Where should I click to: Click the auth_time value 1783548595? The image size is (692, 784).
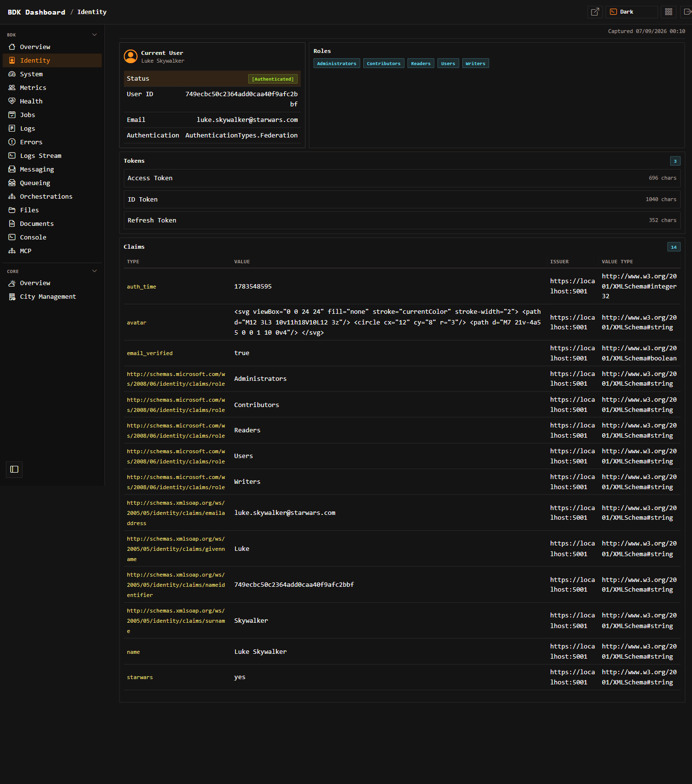click(253, 287)
